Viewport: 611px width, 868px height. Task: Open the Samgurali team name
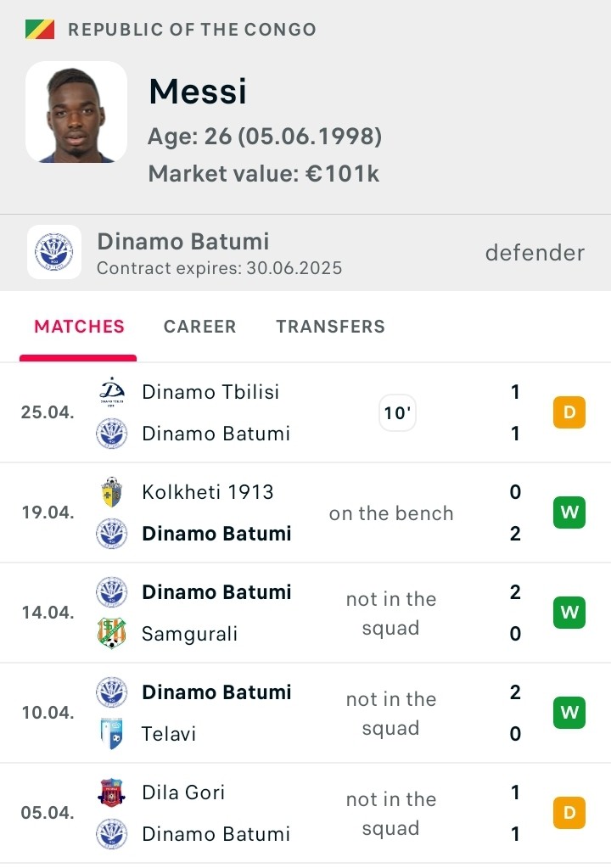(190, 634)
